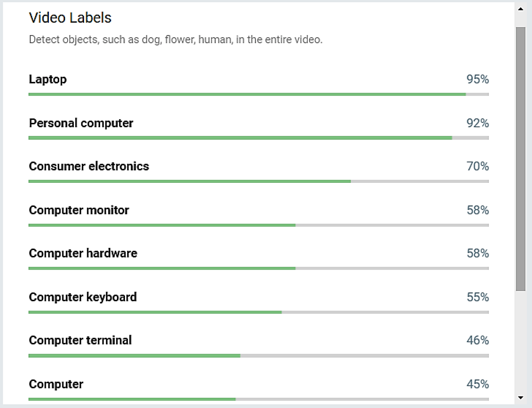
Task: Click the Computer hardware label
Action: (83, 253)
